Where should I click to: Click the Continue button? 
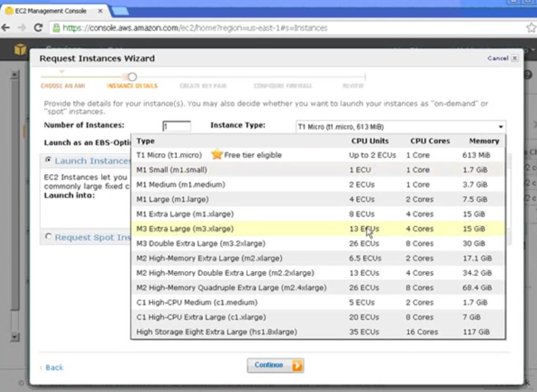click(276, 365)
